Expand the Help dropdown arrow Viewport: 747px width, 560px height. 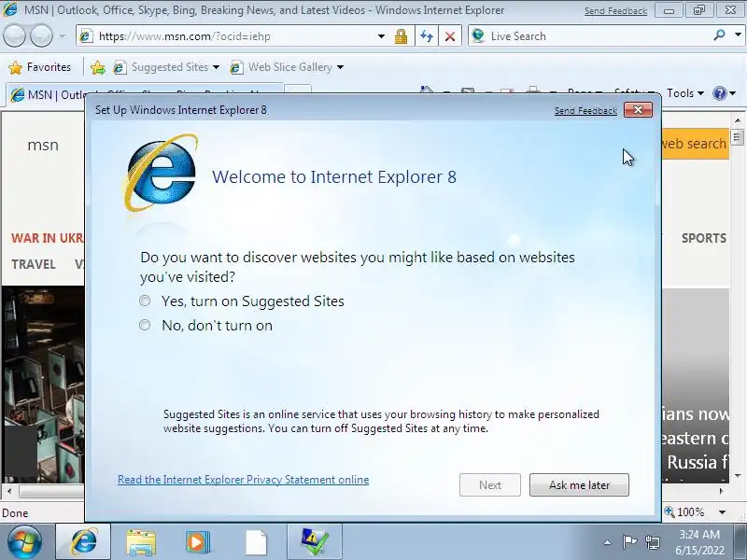733,93
